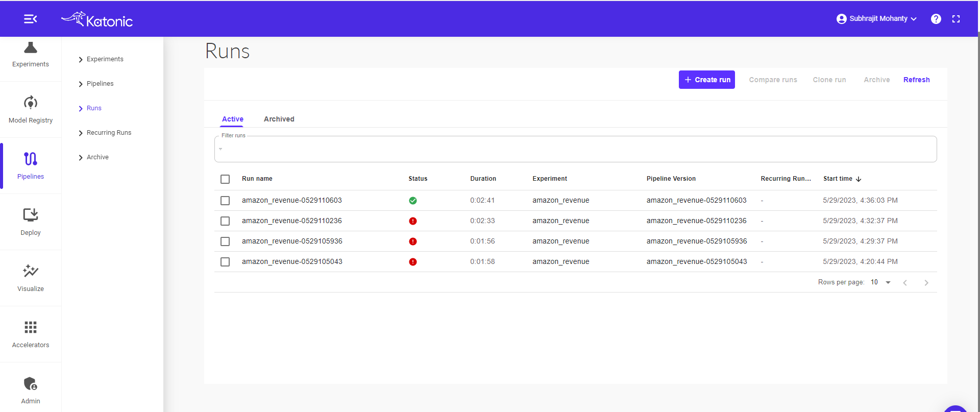Screen dimensions: 980x412
Task: Click the Create run button
Action: pyautogui.click(x=707, y=80)
